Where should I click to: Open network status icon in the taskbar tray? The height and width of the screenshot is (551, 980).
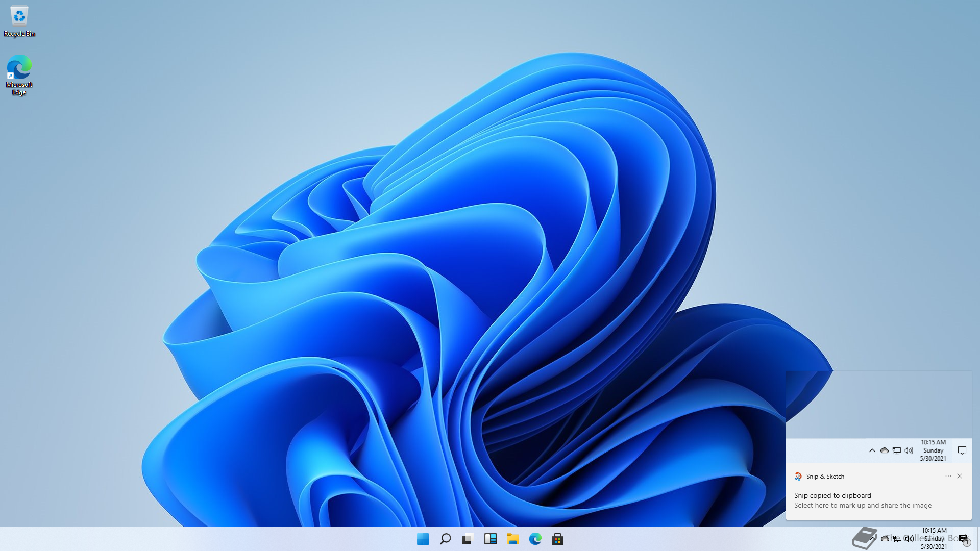[x=897, y=538]
